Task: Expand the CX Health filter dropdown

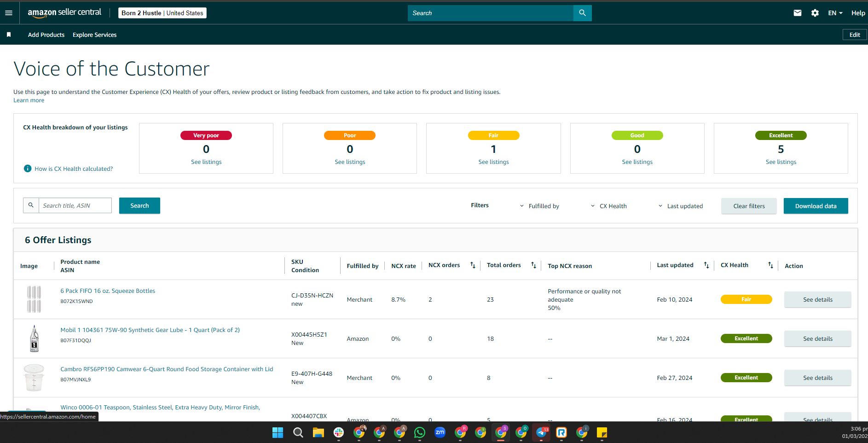Action: pyautogui.click(x=608, y=206)
